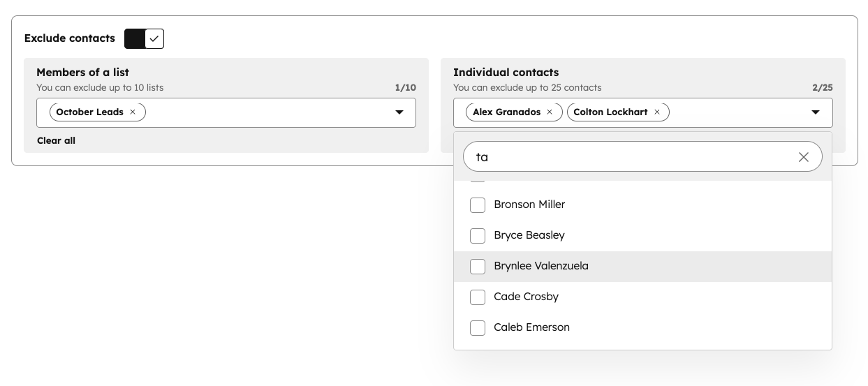868x386 pixels.
Task: Select the Bronson Miller list entry
Action: tap(529, 205)
